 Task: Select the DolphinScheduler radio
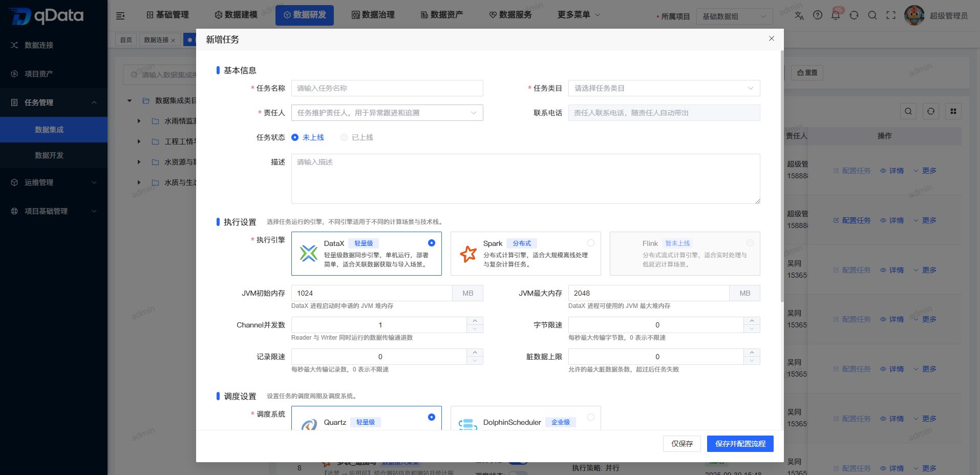point(591,417)
